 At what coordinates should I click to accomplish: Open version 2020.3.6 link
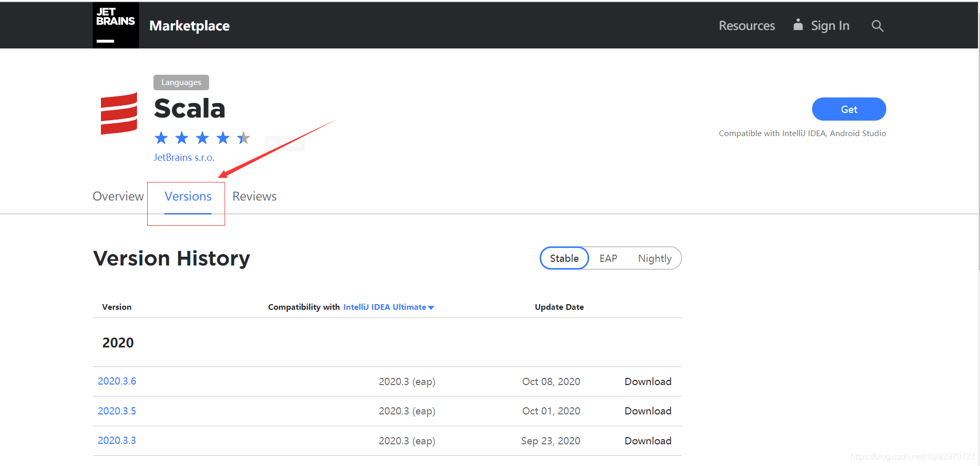coord(117,381)
